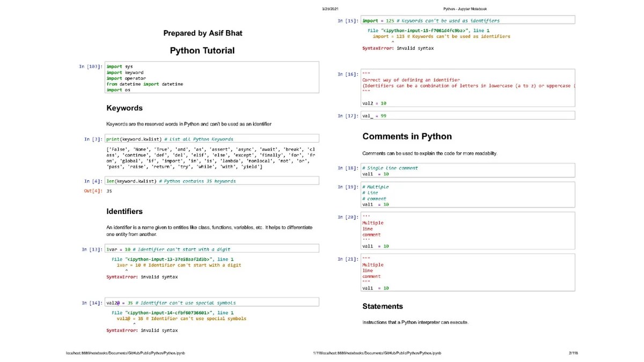
Task: Click the left page localhost footer URL
Action: 125,353
